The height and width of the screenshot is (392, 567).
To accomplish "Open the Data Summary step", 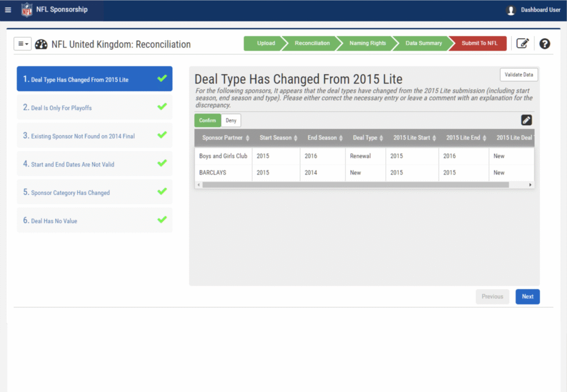I will pos(424,43).
